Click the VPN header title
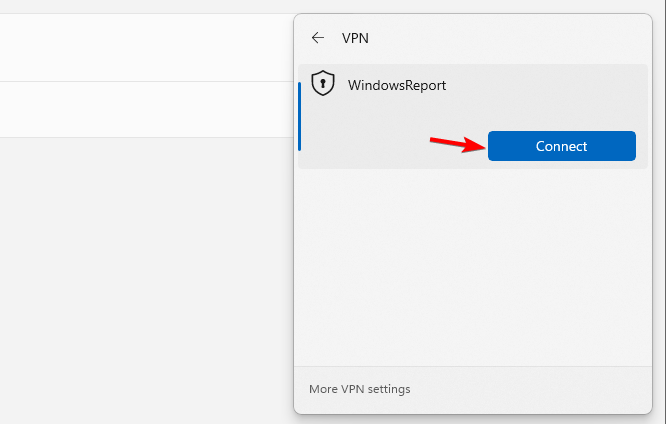The height and width of the screenshot is (424, 666). pos(356,38)
